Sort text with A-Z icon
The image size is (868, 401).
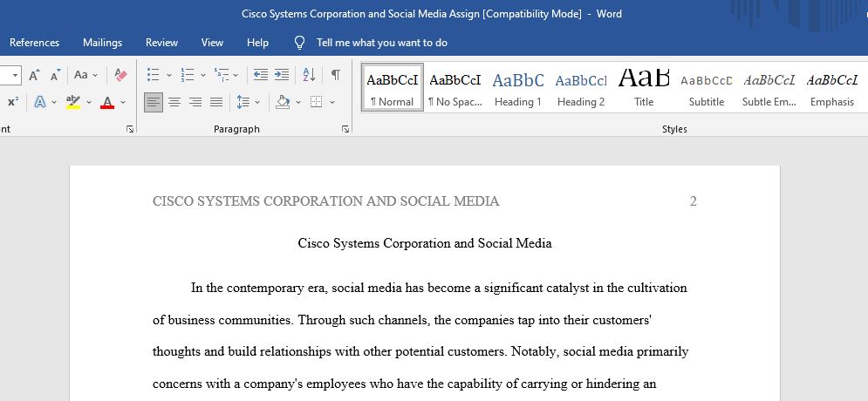[309, 75]
